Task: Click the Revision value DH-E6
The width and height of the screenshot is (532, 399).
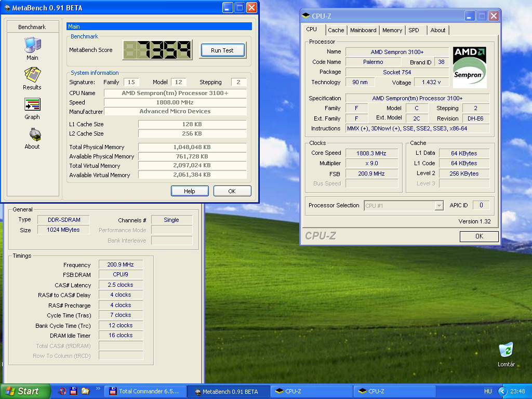Action: click(x=475, y=118)
